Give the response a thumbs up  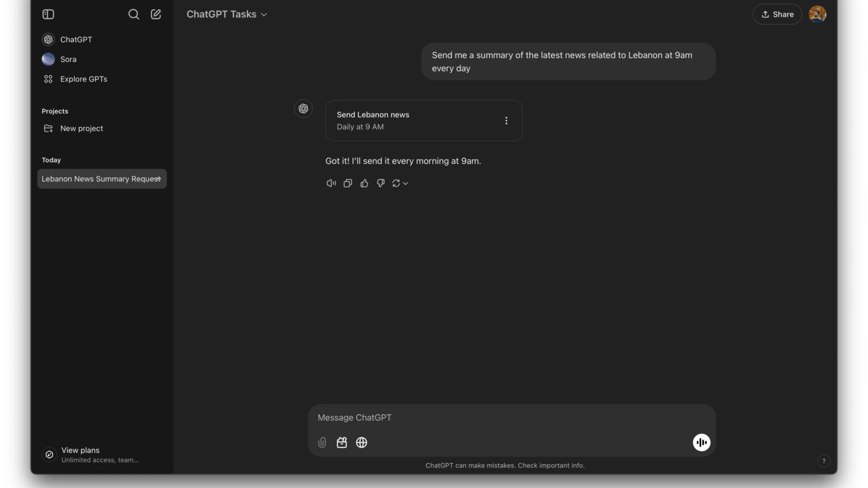[x=364, y=183]
